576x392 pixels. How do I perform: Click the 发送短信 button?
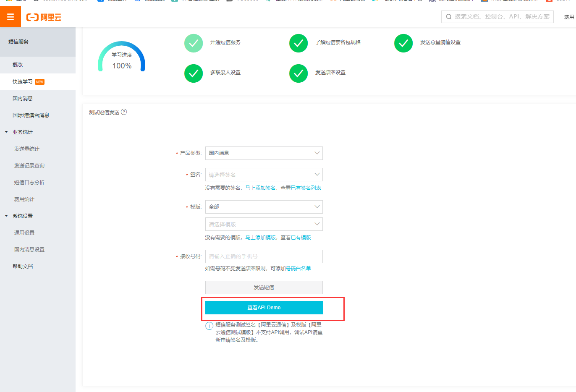pyautogui.click(x=264, y=287)
